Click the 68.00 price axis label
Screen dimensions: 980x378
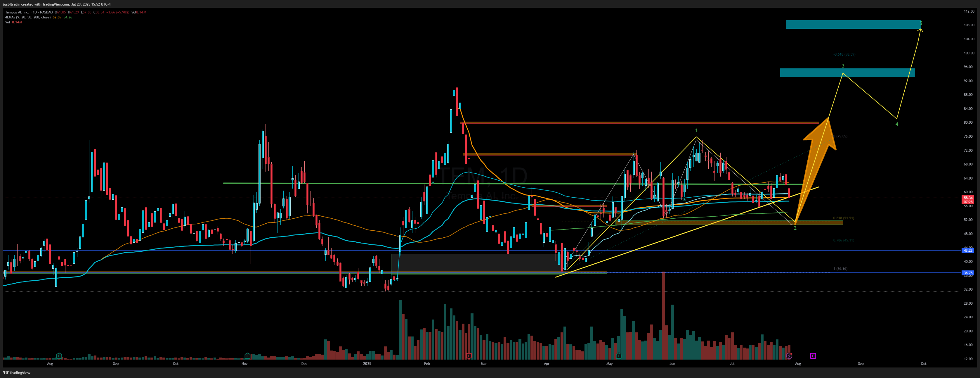coord(968,165)
